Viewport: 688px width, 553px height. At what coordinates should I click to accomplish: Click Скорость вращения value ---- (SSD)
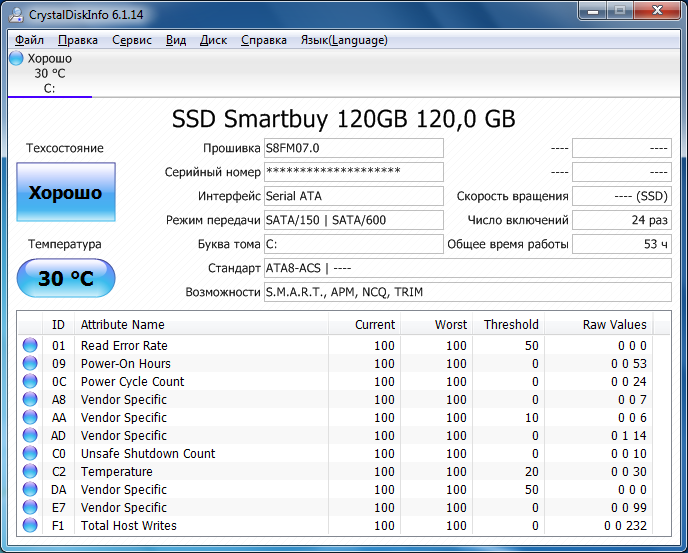(x=622, y=196)
